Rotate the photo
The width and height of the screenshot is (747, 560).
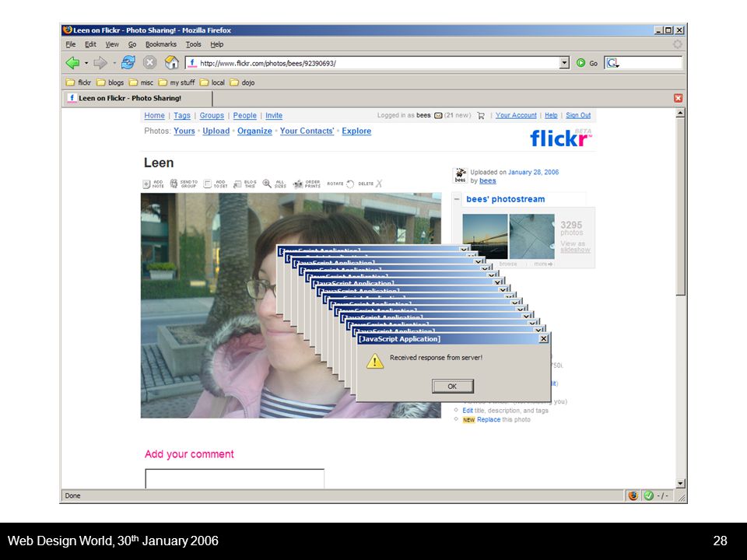coord(341,184)
